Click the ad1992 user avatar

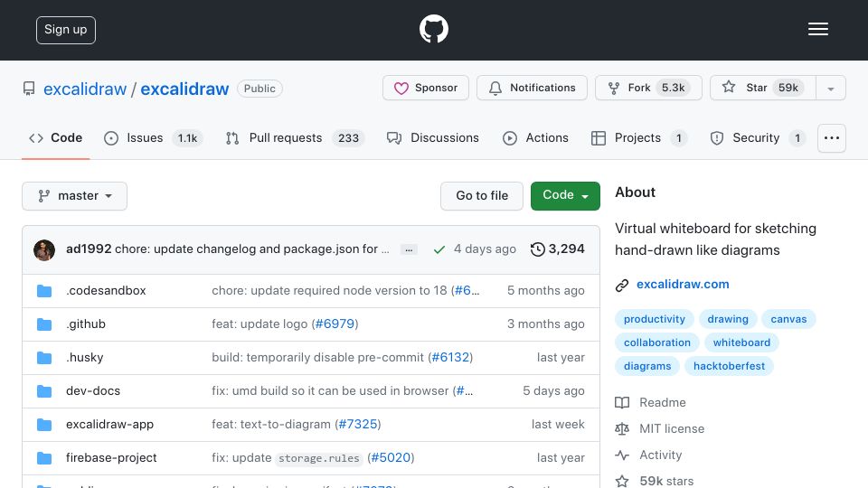[44, 250]
